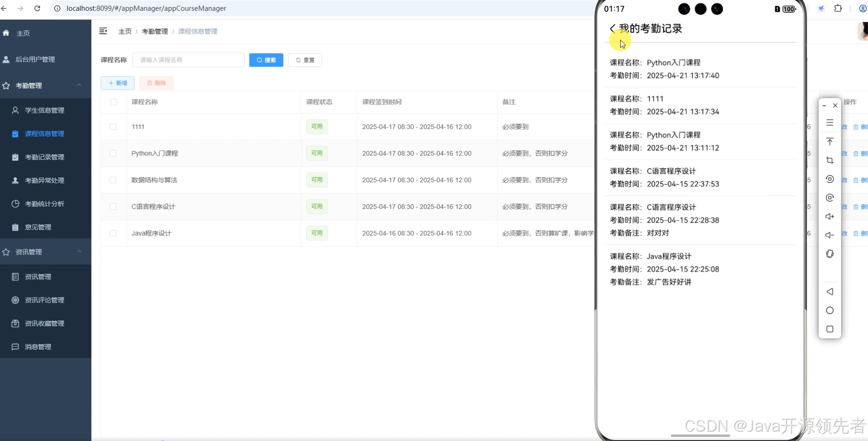The height and width of the screenshot is (441, 868).
Task: Reload the browser page
Action: (x=37, y=8)
